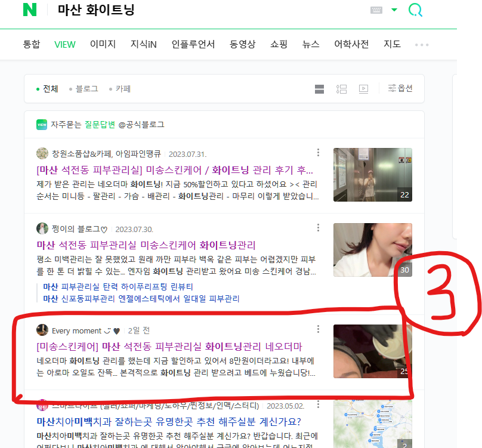Open the 마산 석전동 피부관리실 미송스킨케어 화이트닝관리 title
Viewport: 482px width, 448px height.
pos(146,245)
